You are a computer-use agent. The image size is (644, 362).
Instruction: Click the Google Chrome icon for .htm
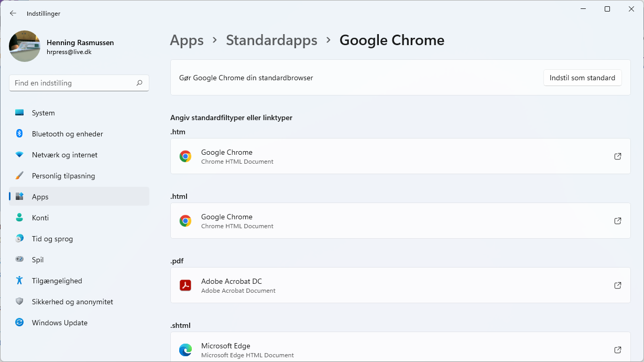[185, 156]
